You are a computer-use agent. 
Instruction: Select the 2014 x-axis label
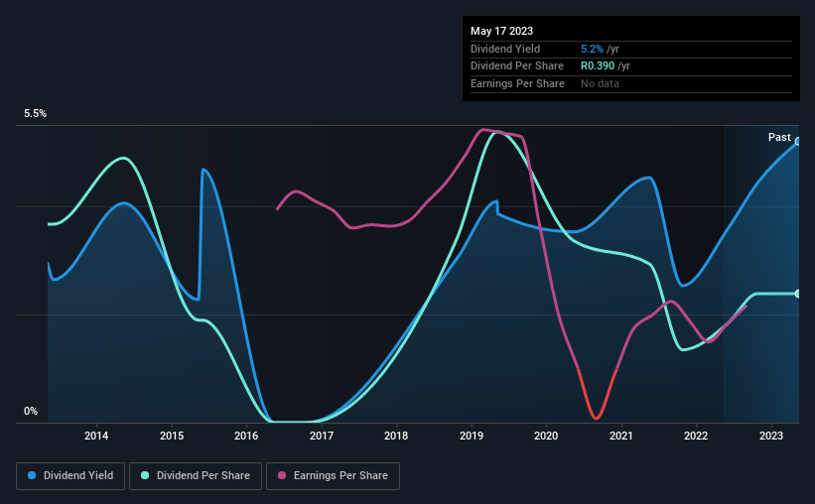(96, 436)
